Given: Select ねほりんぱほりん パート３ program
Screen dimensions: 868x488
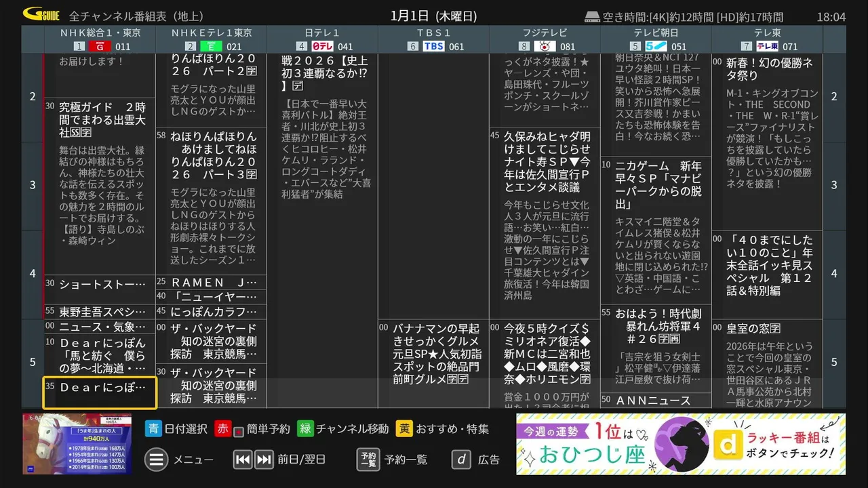Looking at the screenshot, I should tap(211, 201).
